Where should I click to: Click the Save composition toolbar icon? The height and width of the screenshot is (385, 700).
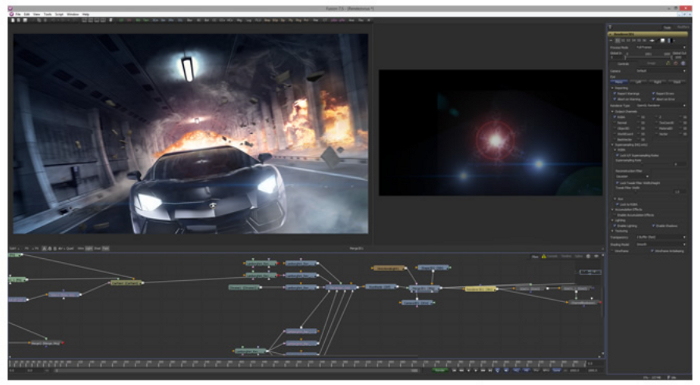point(25,20)
